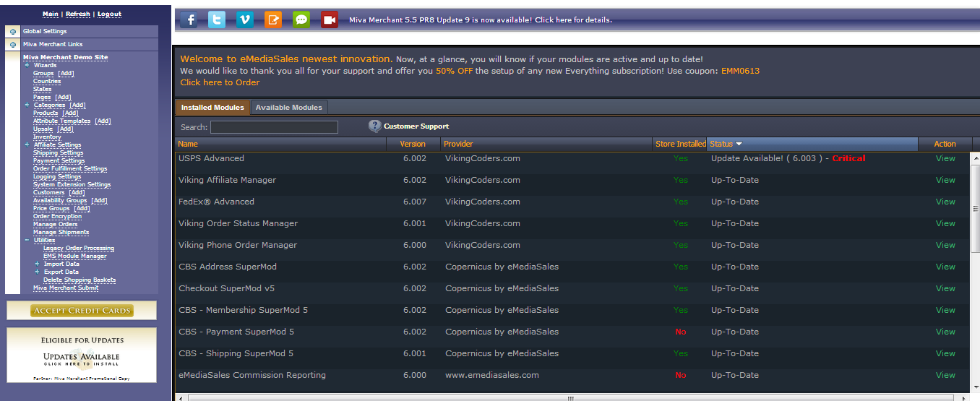
Task: Open Payment Settings in sidebar
Action: pyautogui.click(x=58, y=160)
